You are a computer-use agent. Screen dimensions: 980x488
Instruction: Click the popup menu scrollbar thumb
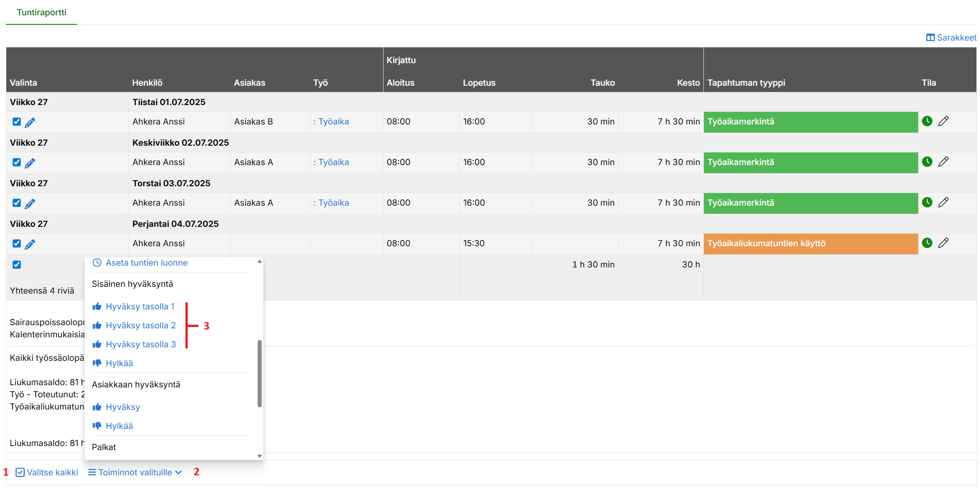259,373
